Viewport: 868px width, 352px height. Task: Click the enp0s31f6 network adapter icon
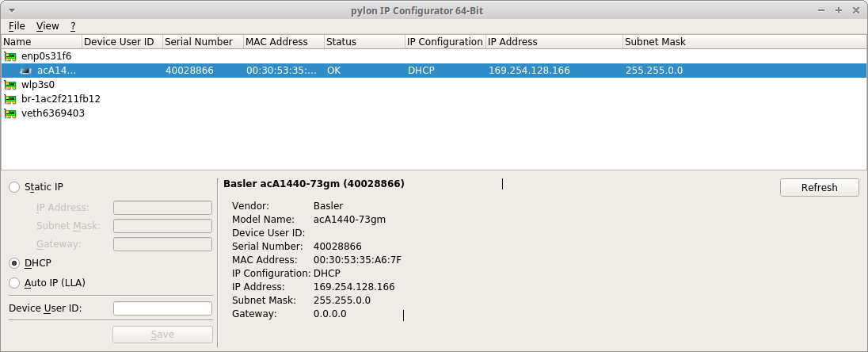point(10,56)
